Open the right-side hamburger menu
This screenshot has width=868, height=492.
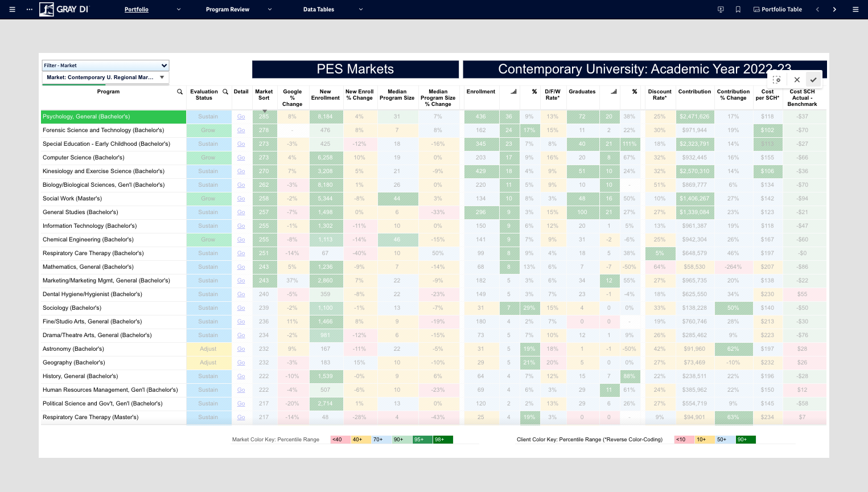coord(855,9)
